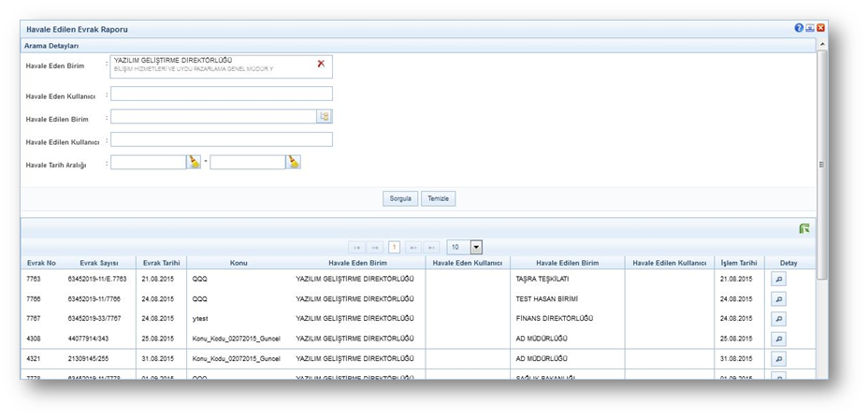Select cell 63452019-33/7767
868x419 pixels.
coord(94,319)
